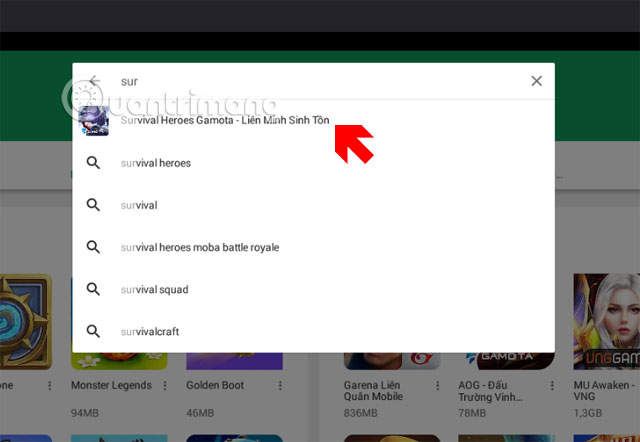Click the search icon next to 'survival'
Screen dimensions: 640x442
pyautogui.click(x=93, y=205)
